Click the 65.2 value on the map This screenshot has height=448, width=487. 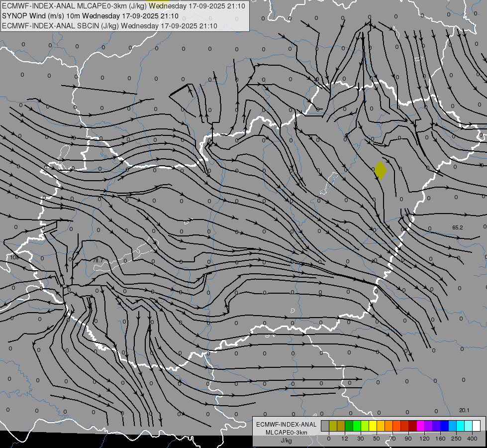click(x=458, y=227)
